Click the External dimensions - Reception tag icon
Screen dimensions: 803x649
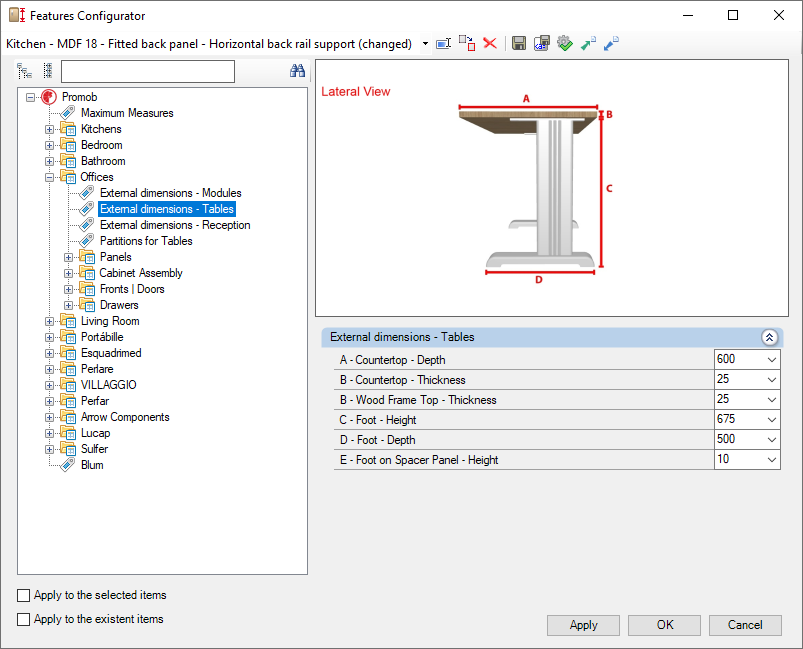87,225
